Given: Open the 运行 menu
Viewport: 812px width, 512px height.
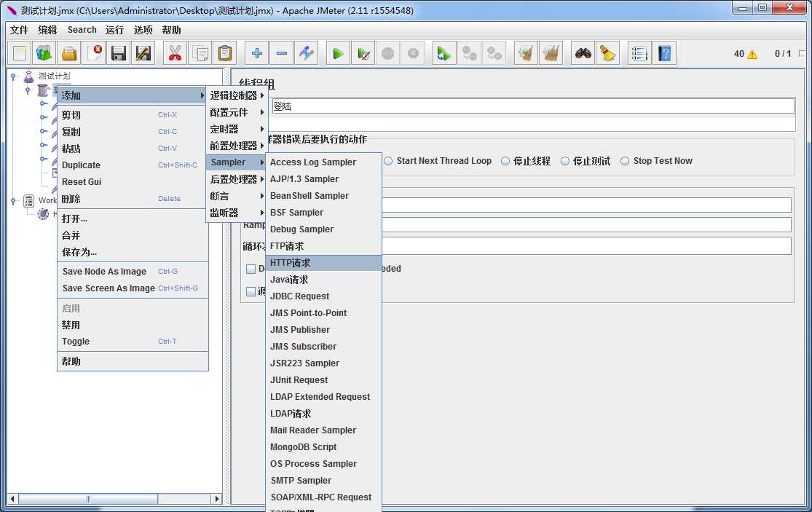Looking at the screenshot, I should point(114,30).
